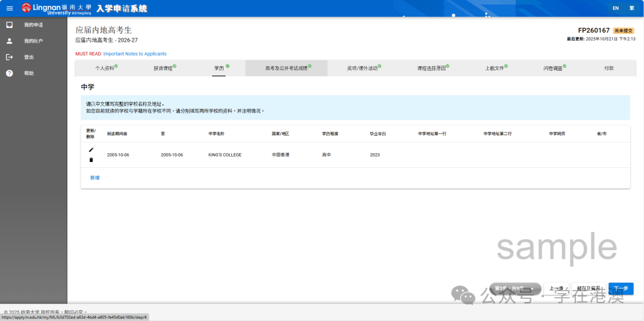Click the 我的申请 inbox icon in sidebar
Viewport: 644px width, 321px height.
coord(10,25)
